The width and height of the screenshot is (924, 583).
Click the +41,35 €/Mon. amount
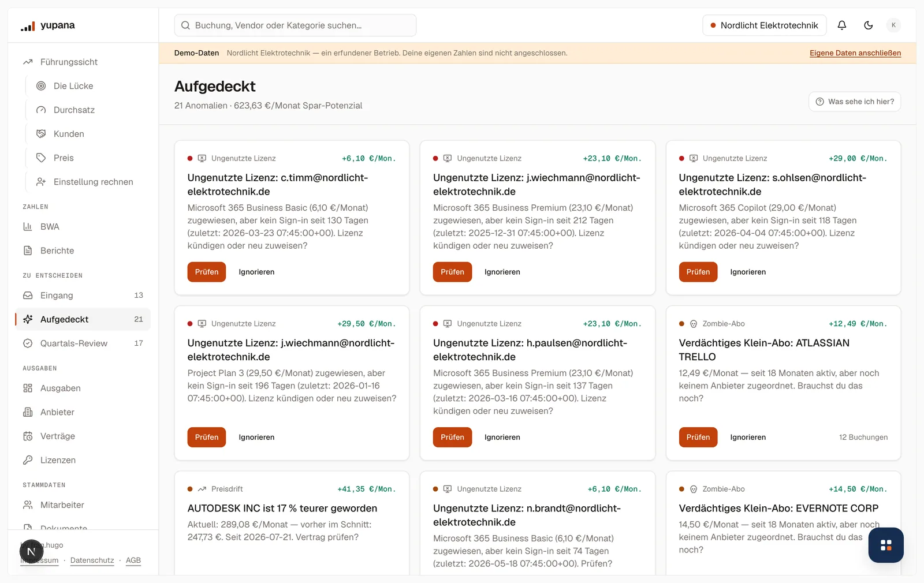367,489
